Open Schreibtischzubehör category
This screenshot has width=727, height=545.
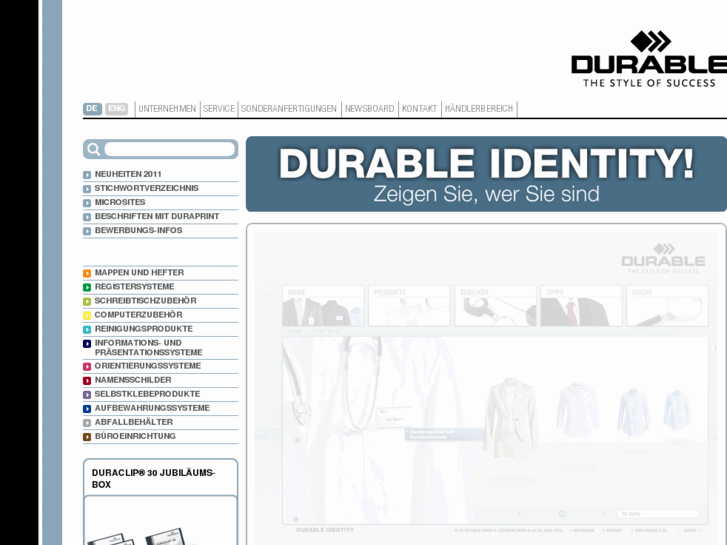point(146,301)
